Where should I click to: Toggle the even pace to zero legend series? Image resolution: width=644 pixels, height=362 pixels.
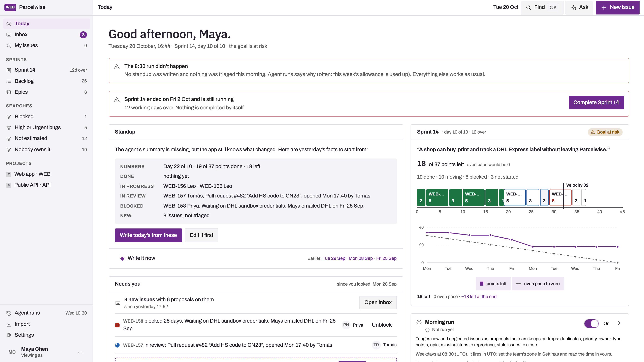tap(538, 284)
